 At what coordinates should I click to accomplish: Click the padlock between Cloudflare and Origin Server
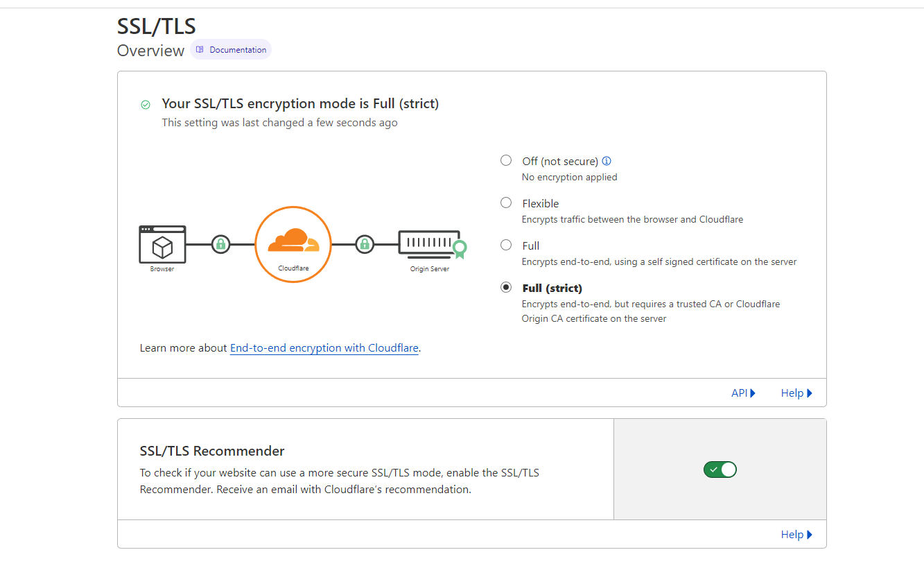click(365, 244)
